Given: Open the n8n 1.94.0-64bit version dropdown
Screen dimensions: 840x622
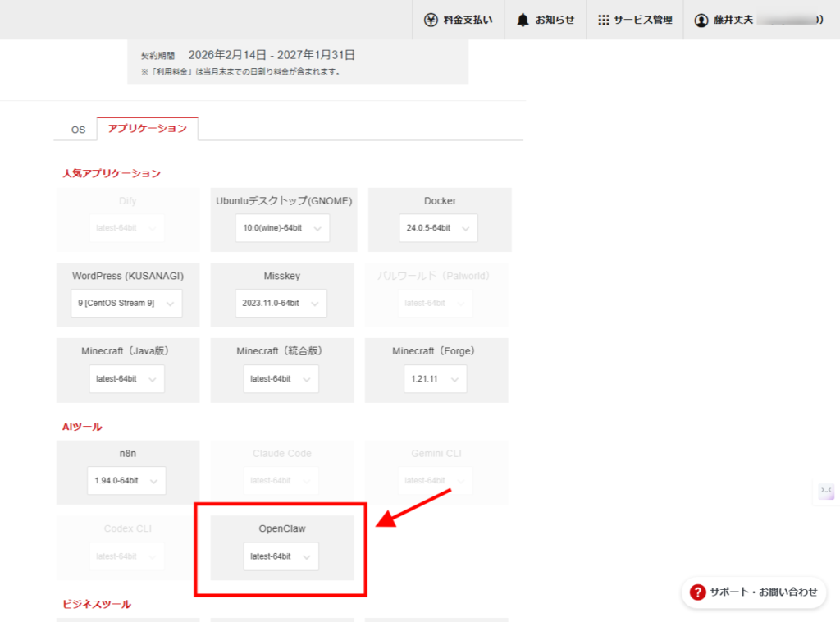Looking at the screenshot, I should (126, 481).
